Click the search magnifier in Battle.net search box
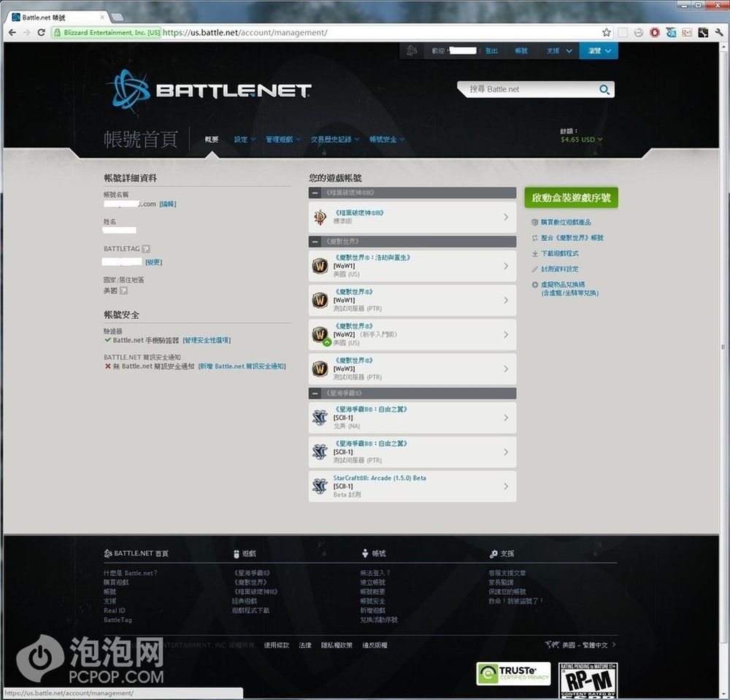The image size is (730, 700). 604,89
